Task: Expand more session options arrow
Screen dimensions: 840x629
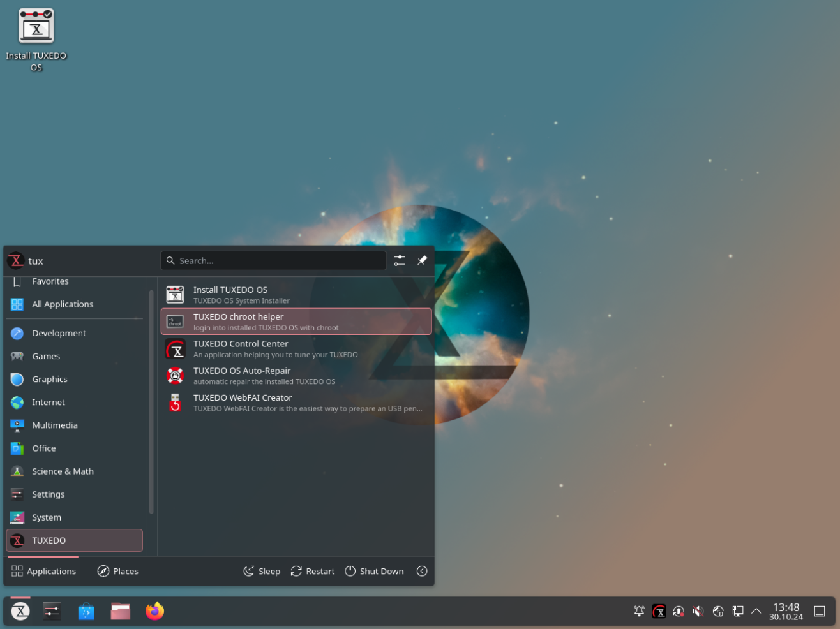Action: tap(422, 571)
